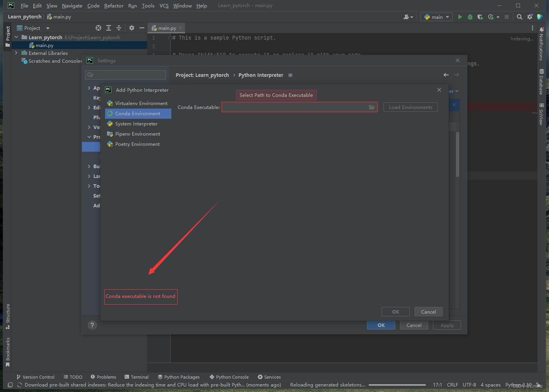The image size is (549, 392).
Task: Open the Refactor menu
Action: click(114, 5)
